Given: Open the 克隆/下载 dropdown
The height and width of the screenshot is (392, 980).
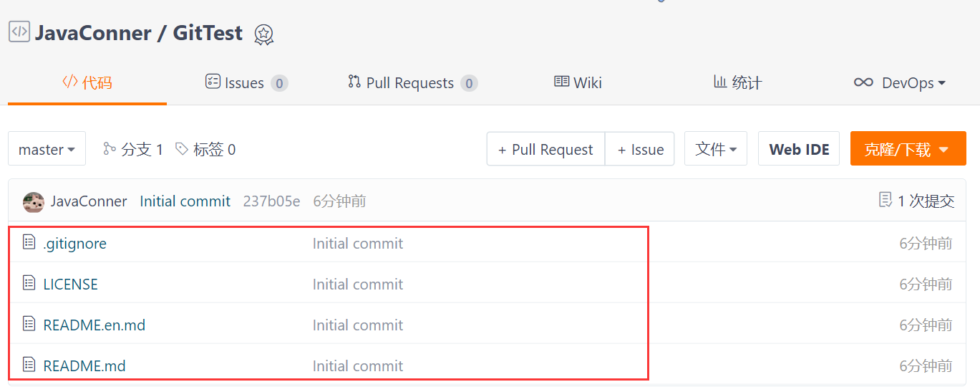Looking at the screenshot, I should (x=908, y=149).
